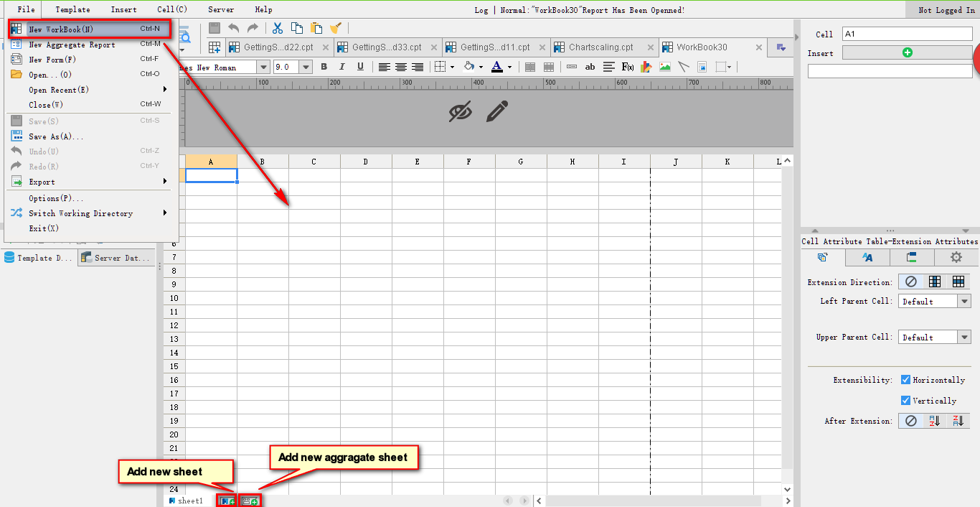Click the Cut scissors icon
Screen dimensions: 980x507
coord(278,28)
